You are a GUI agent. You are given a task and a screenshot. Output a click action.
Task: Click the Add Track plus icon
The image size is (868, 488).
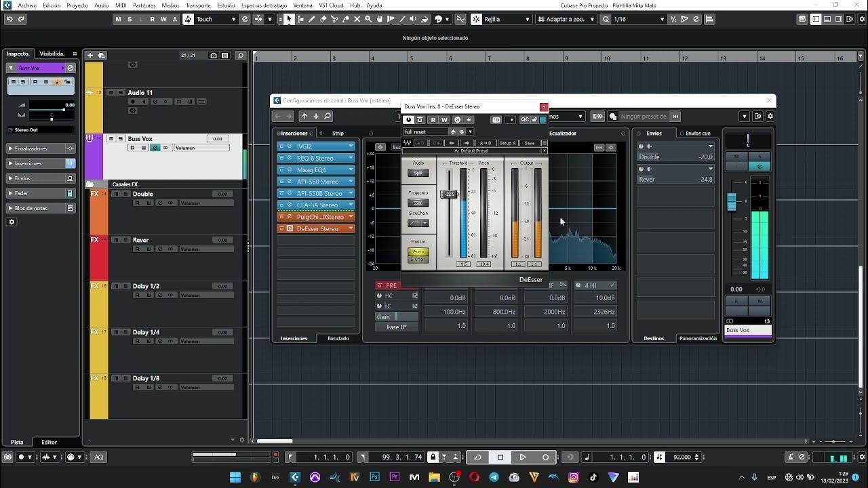tap(90, 55)
